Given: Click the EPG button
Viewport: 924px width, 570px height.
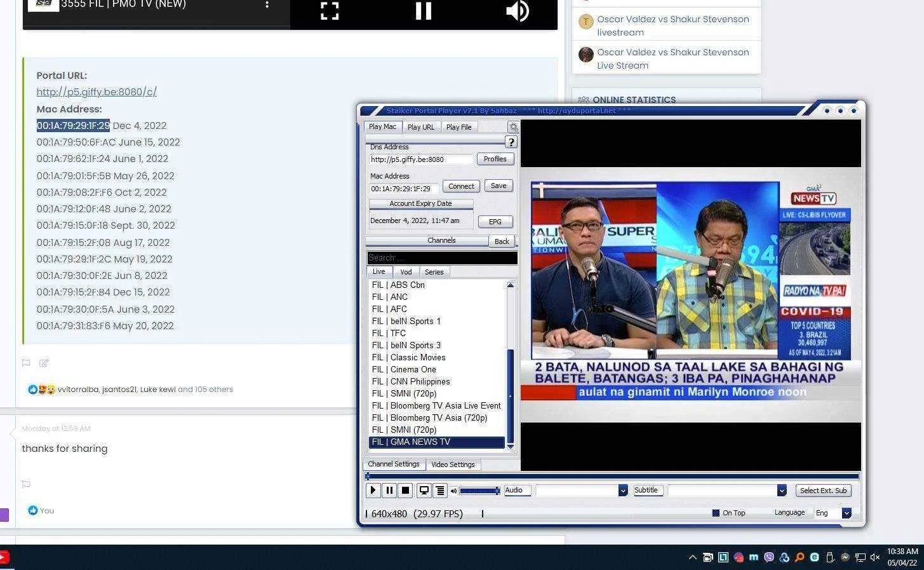Looking at the screenshot, I should coord(495,222).
